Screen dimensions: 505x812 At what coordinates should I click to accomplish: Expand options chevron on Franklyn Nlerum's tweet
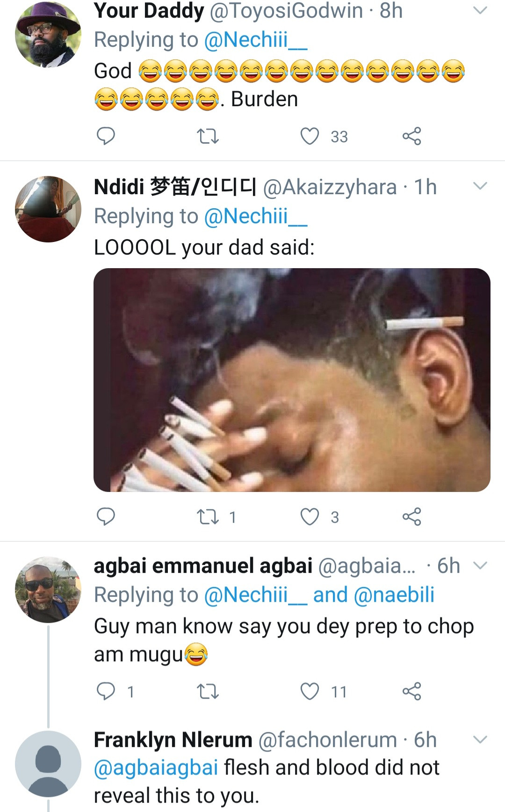point(480,740)
